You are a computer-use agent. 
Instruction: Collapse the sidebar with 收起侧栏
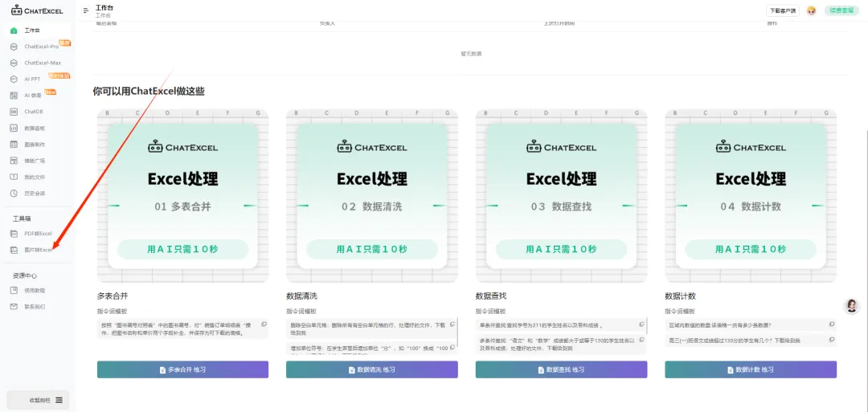point(39,400)
